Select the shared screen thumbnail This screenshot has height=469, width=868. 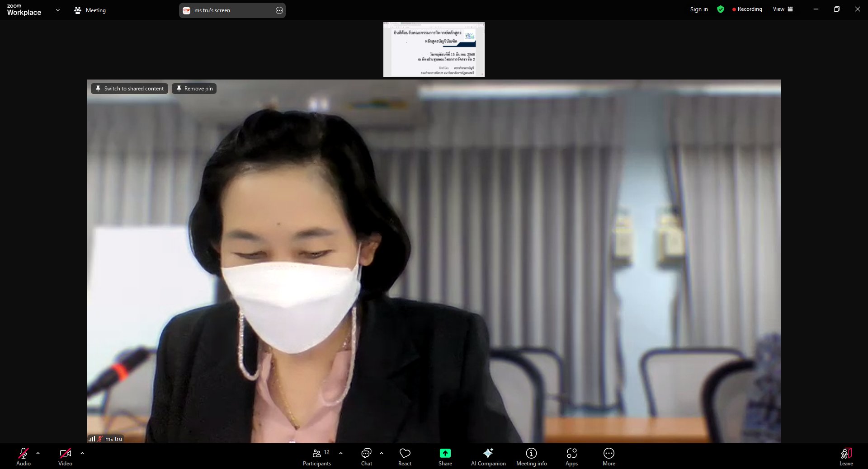tap(434, 49)
